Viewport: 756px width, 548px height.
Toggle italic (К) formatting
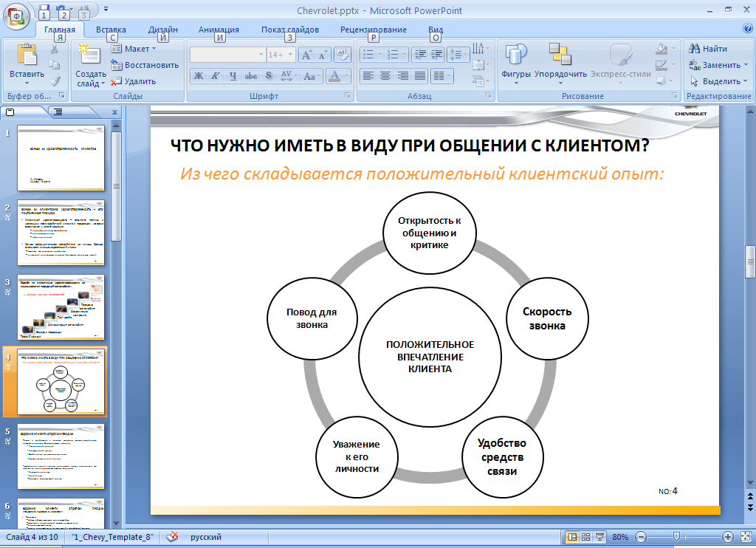click(216, 76)
